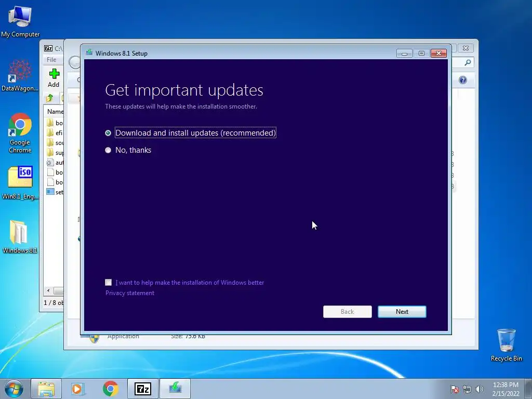Open the clock showing 12:38 PM
The height and width of the screenshot is (399, 532).
pos(506,389)
